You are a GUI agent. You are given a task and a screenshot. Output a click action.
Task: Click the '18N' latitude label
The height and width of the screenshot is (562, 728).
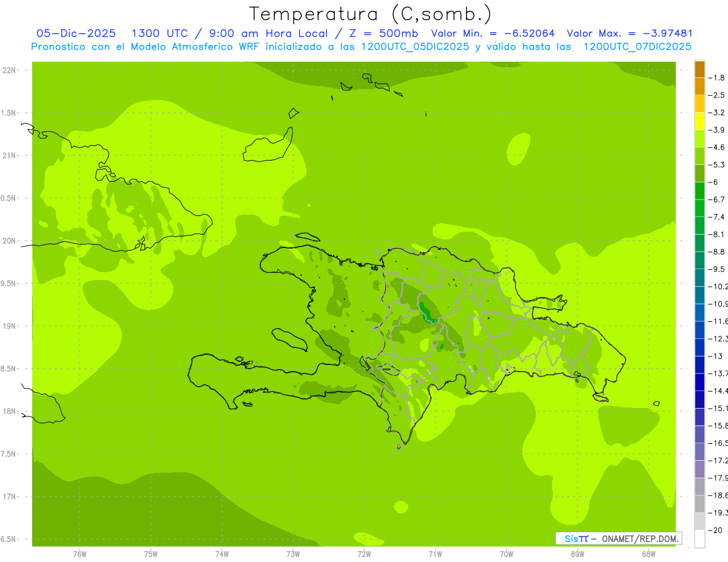[x=10, y=411]
